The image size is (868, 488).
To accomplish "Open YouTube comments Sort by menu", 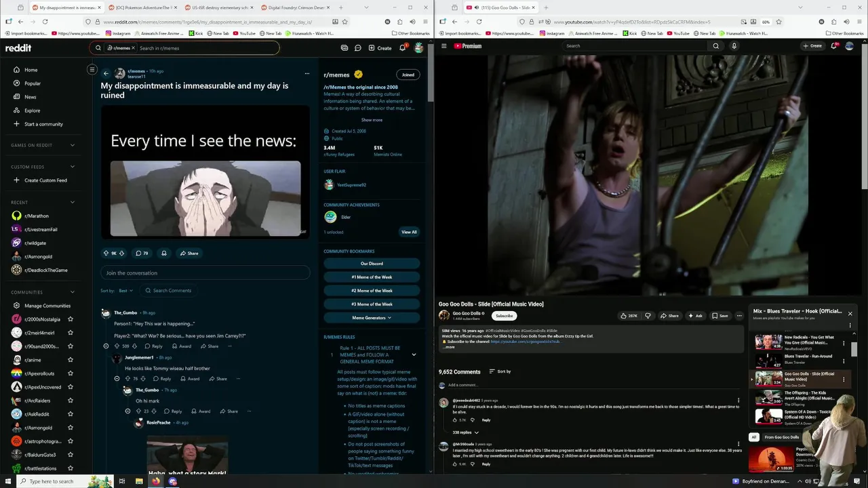I will pyautogui.click(x=500, y=371).
